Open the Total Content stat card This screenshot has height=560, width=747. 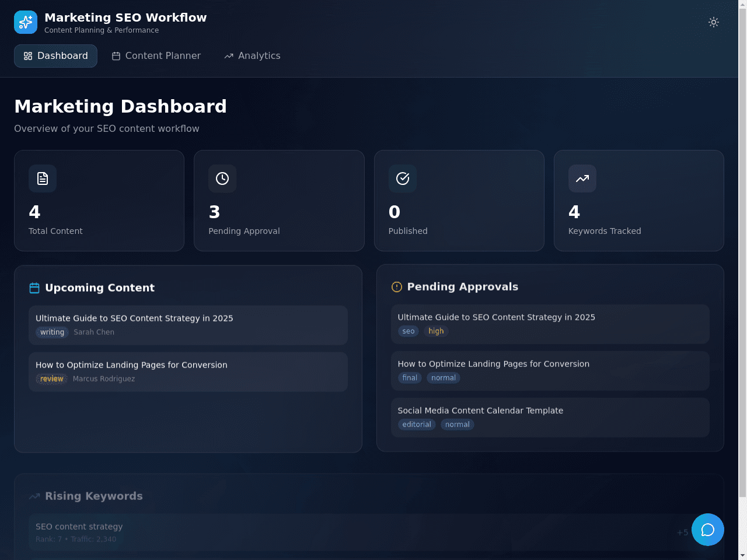coord(99,201)
